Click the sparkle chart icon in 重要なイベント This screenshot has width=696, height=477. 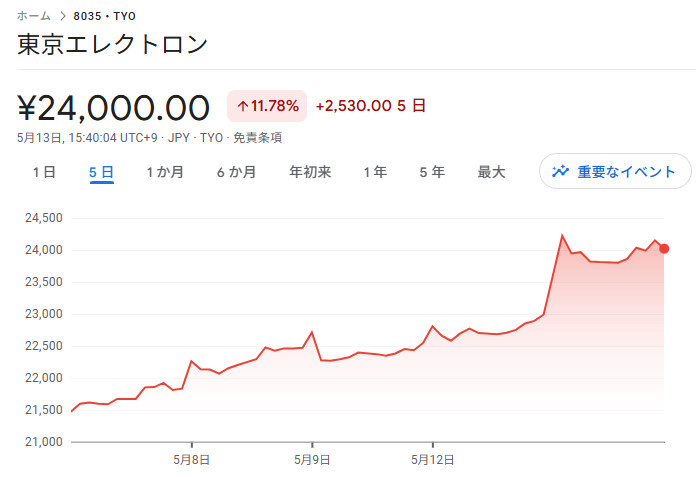[560, 171]
